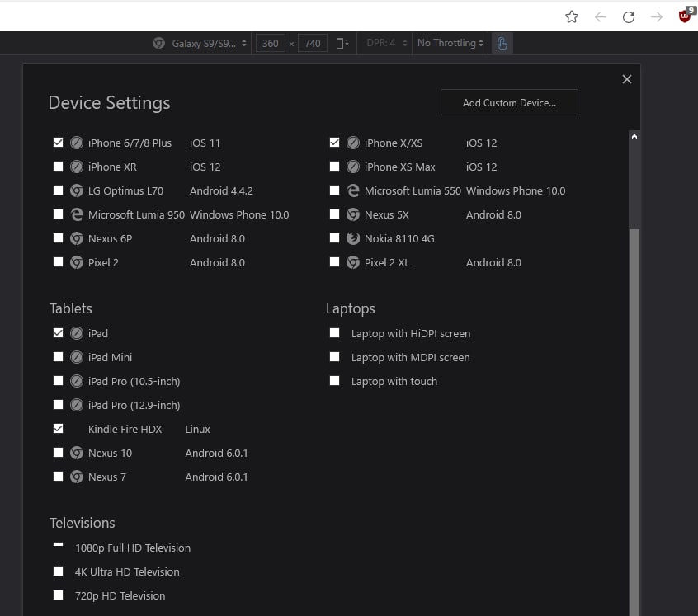Image resolution: width=698 pixels, height=616 pixels.
Task: Click the Televisions section heading
Action: pyautogui.click(x=82, y=523)
